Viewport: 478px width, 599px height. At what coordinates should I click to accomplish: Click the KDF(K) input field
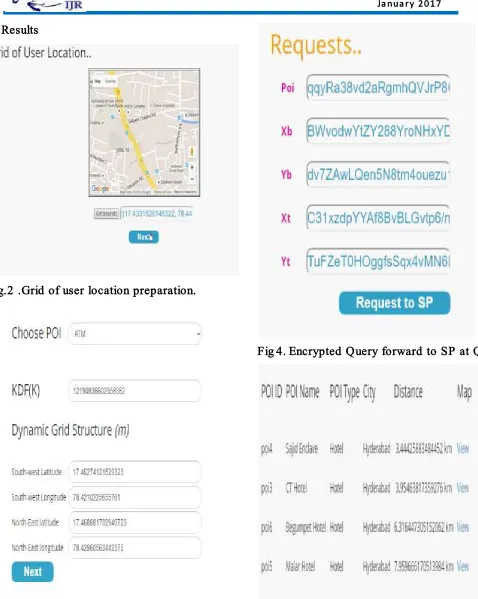pyautogui.click(x=135, y=390)
